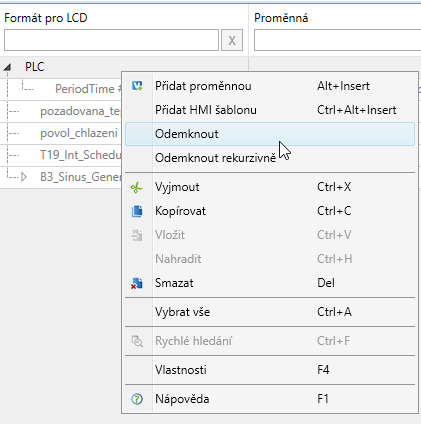
Task: Click the Nápověda question mark icon
Action: click(x=137, y=399)
